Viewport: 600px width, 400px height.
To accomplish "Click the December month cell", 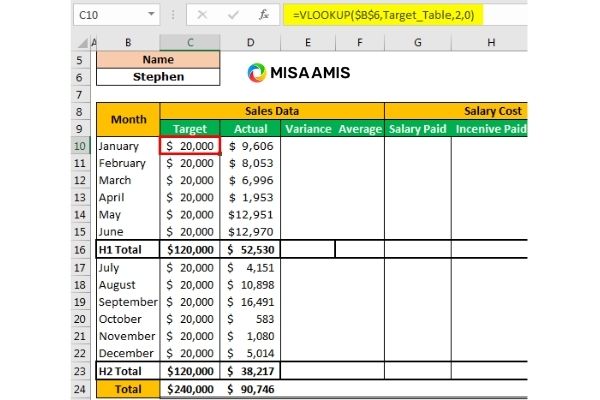I will (x=128, y=353).
